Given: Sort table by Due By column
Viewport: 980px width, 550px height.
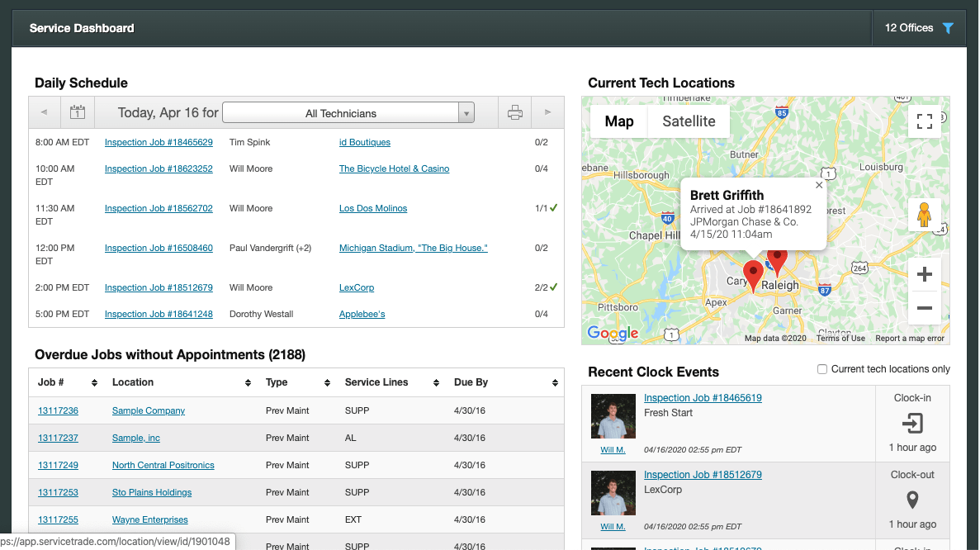Looking at the screenshot, I should 555,382.
